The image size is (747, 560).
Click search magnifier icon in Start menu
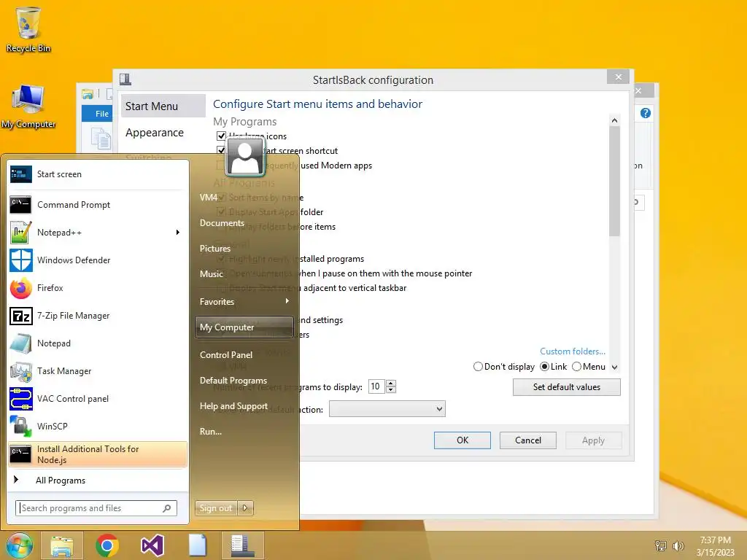pyautogui.click(x=167, y=508)
